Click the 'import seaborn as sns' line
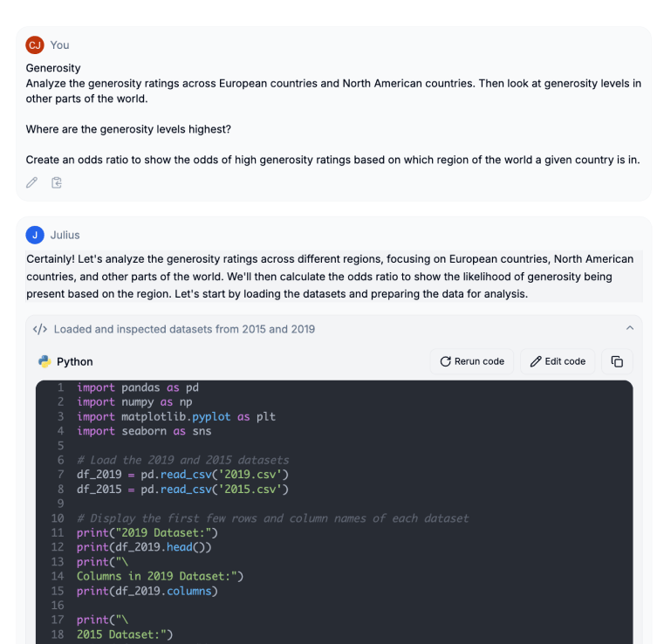Image resolution: width=664 pixels, height=644 pixels. click(144, 431)
